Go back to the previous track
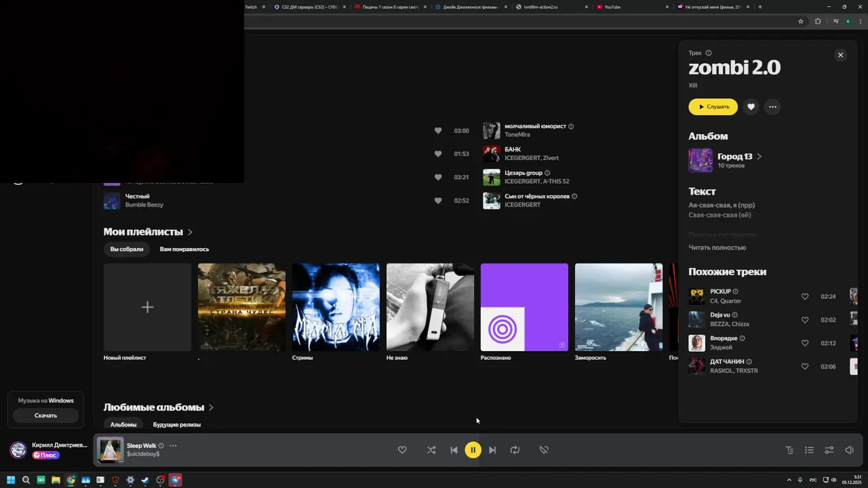Image resolution: width=868 pixels, height=488 pixels. 454,450
